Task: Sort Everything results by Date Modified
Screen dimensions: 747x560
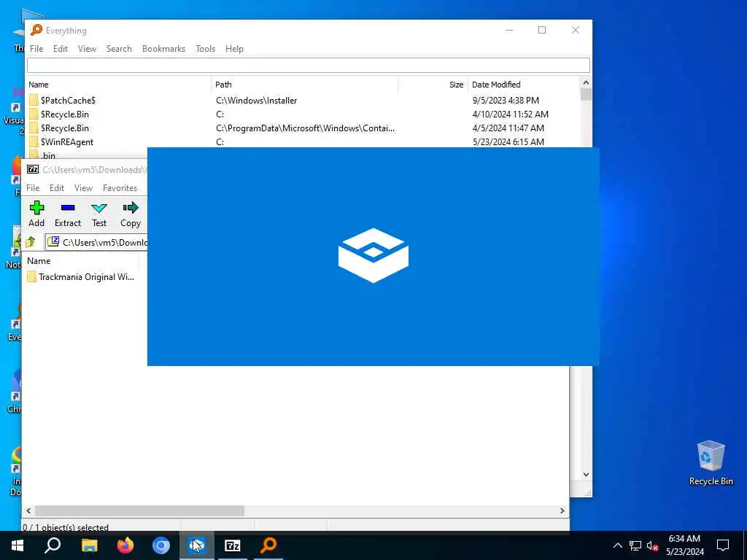Action: pyautogui.click(x=524, y=85)
